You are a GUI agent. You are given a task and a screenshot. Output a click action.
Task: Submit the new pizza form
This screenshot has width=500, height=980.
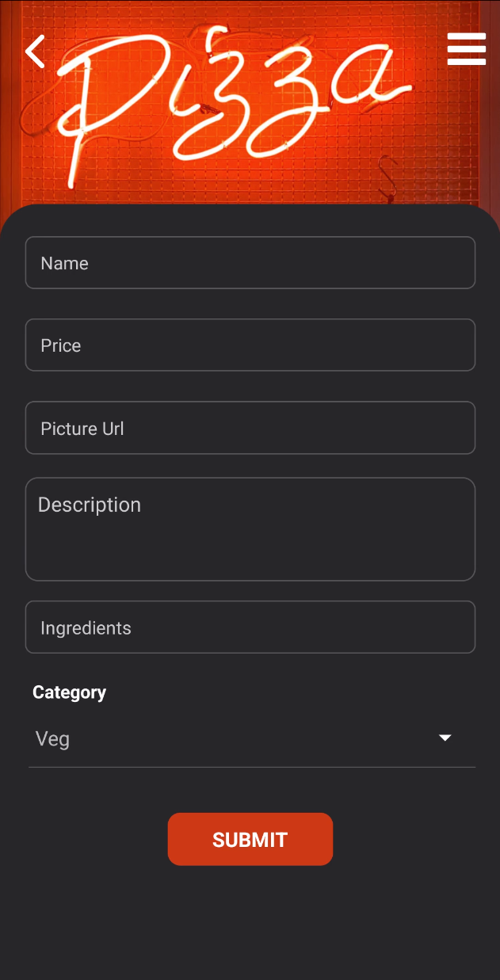(x=250, y=839)
